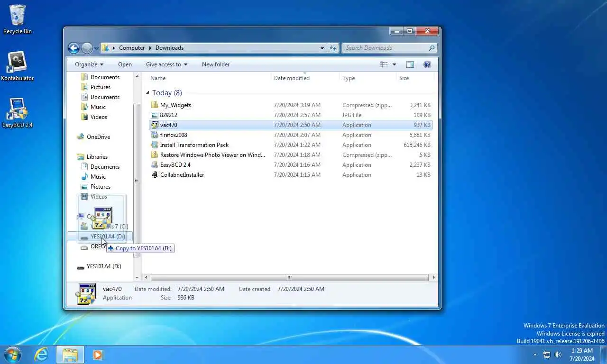The height and width of the screenshot is (364, 607).
Task: Open the Organize dropdown menu
Action: pyautogui.click(x=89, y=64)
